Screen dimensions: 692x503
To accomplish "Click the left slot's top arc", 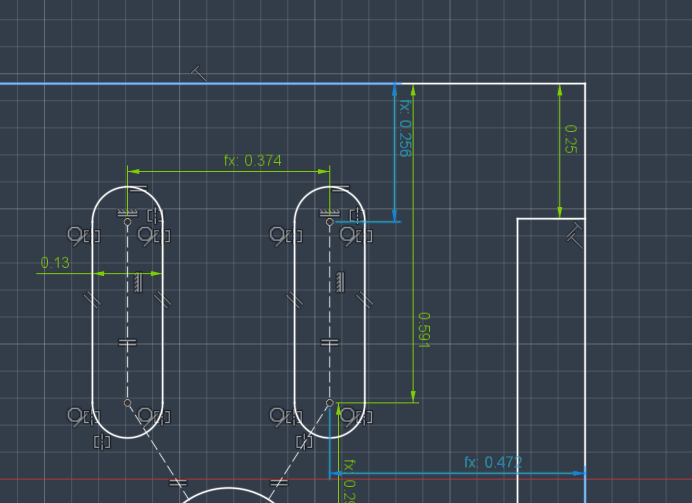I will [x=128, y=187].
